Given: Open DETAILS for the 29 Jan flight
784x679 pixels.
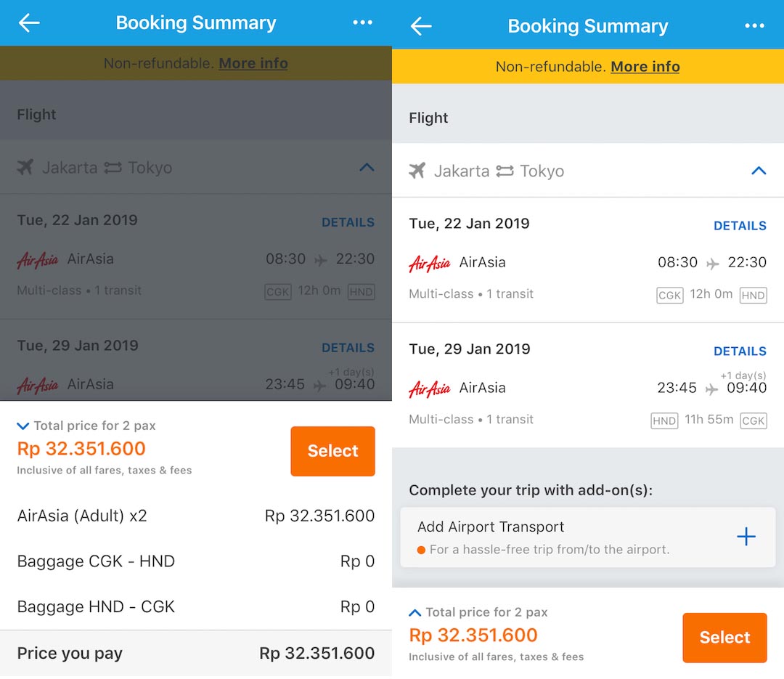Looking at the screenshot, I should [740, 351].
